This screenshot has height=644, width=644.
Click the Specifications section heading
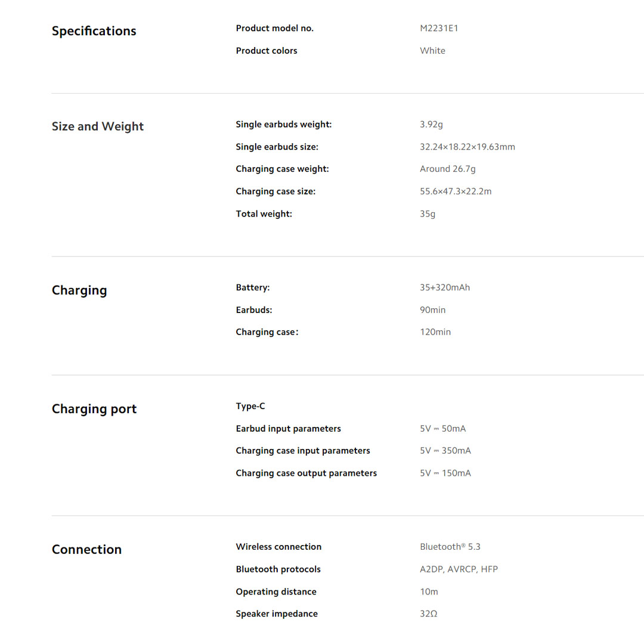click(94, 31)
